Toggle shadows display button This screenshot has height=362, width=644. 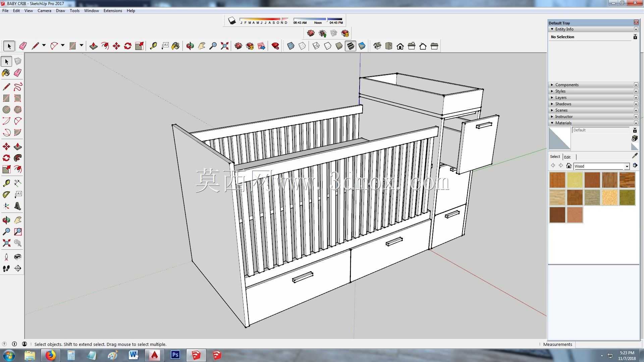click(232, 21)
